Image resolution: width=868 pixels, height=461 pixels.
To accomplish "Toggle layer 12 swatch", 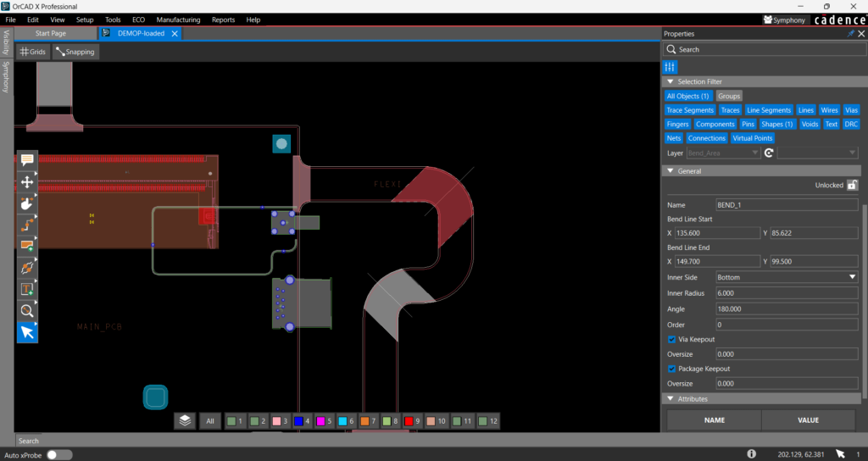I will (482, 421).
